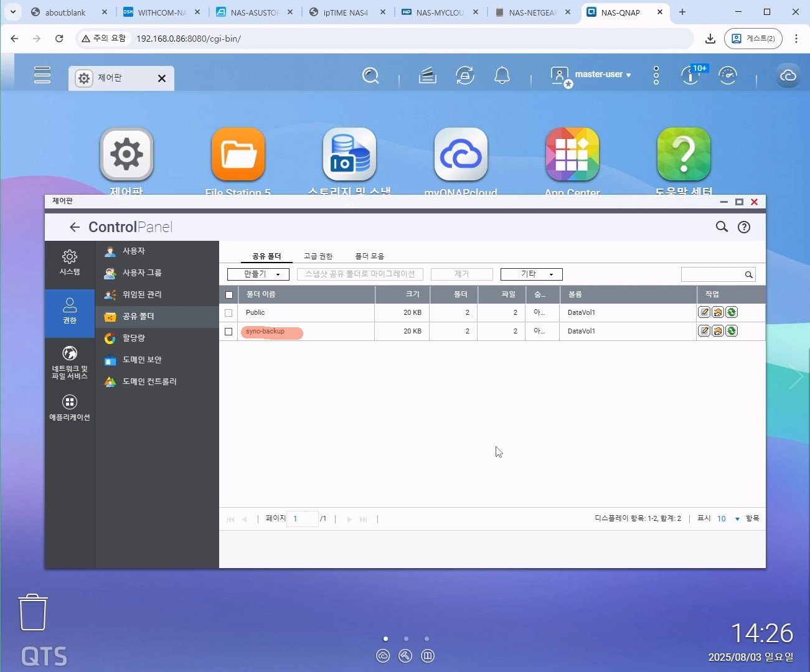Toggle the select-all checkbox in table header

pyautogui.click(x=229, y=295)
